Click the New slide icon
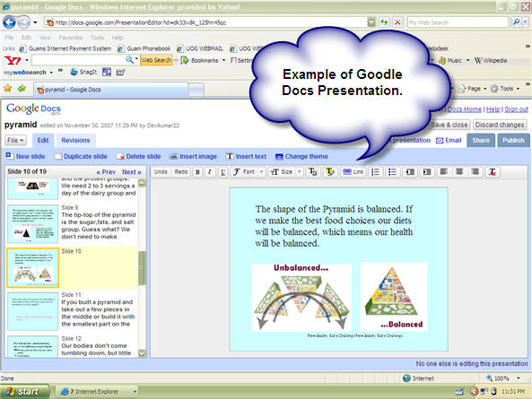 coord(10,156)
